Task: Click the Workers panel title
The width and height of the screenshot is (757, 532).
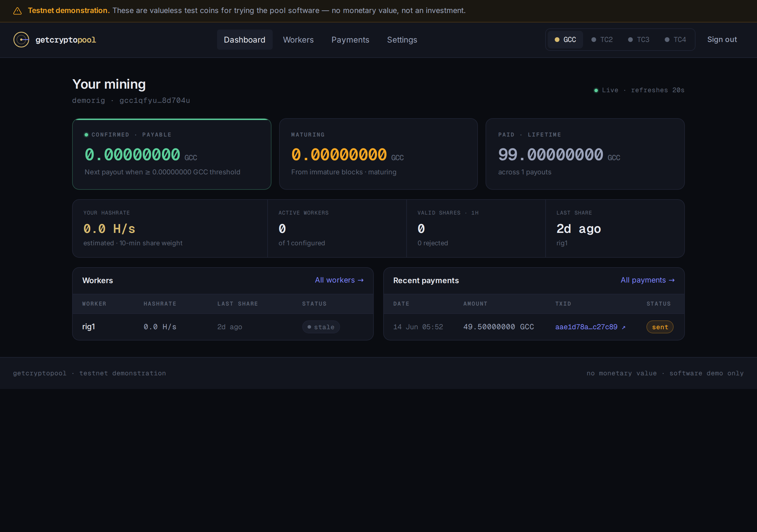Action: [98, 280]
